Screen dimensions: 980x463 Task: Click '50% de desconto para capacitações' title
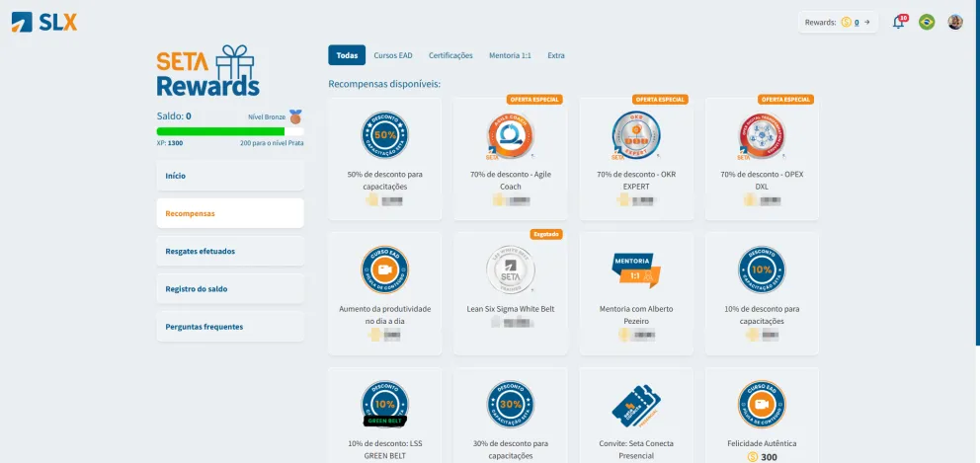[x=384, y=181]
